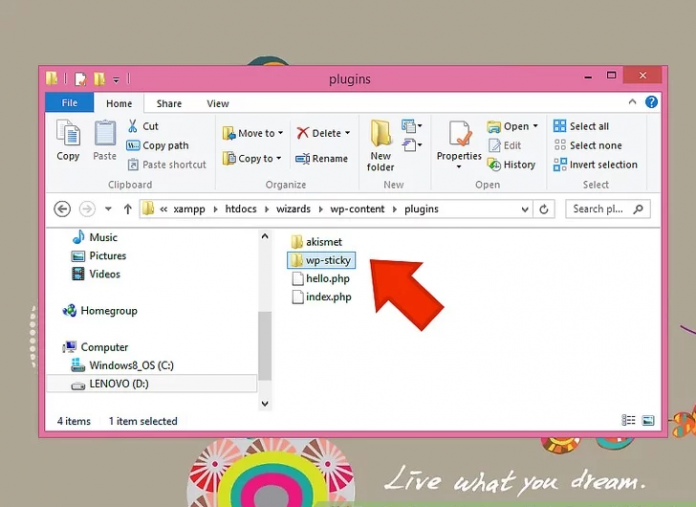Image resolution: width=696 pixels, height=507 pixels.
Task: Switch to the details view in the status bar
Action: click(629, 421)
